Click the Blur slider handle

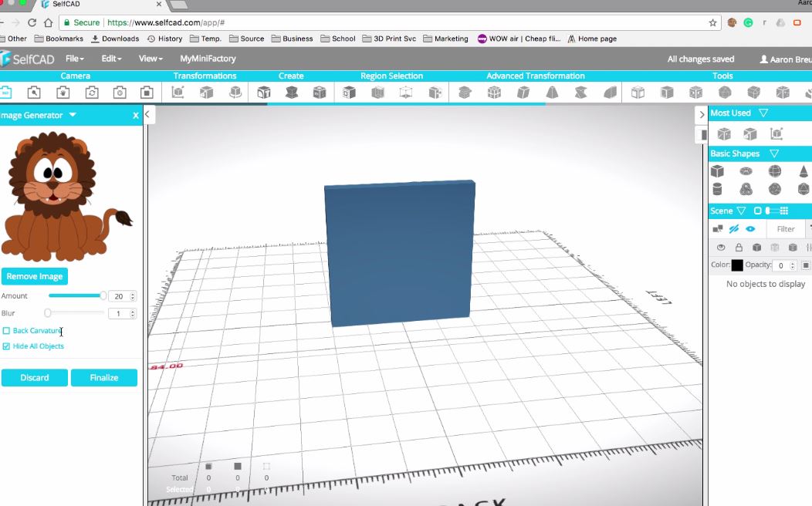click(x=48, y=313)
